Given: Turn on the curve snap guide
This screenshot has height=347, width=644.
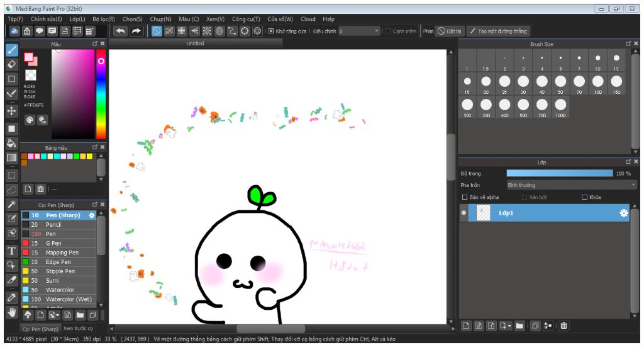Looking at the screenshot, I should click(x=233, y=31).
